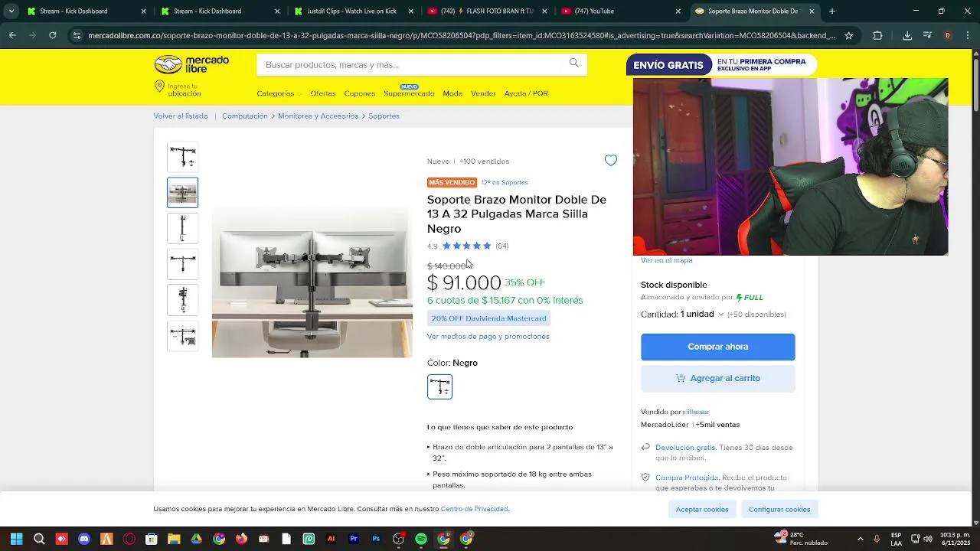This screenshot has width=980, height=551.
Task: Click the browser address bar URL
Action: pyautogui.click(x=461, y=35)
